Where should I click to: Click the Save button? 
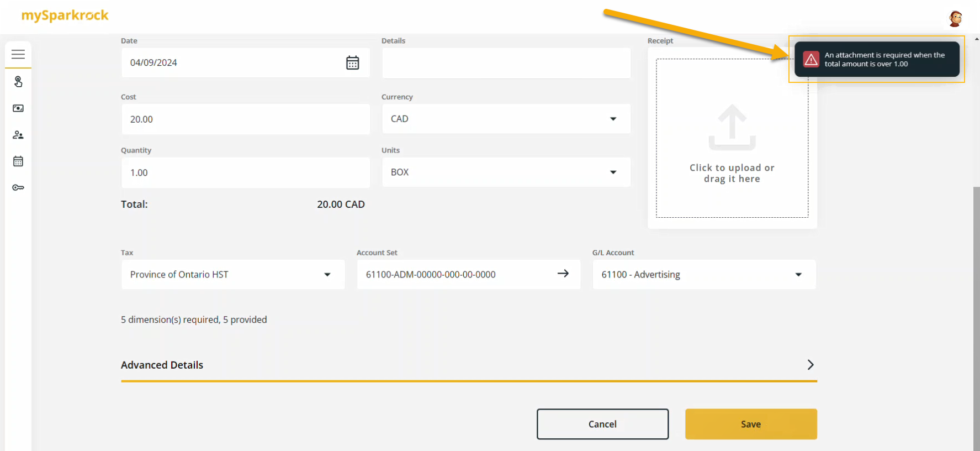(x=750, y=424)
